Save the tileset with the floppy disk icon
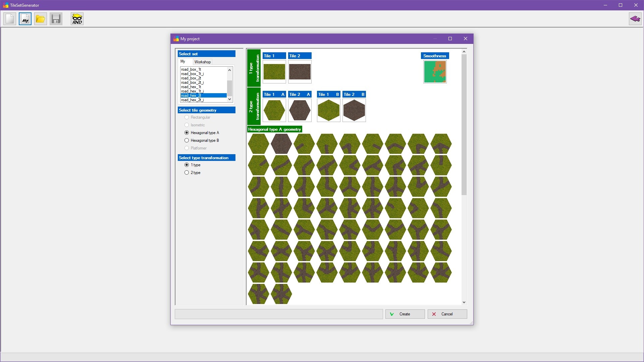This screenshot has width=644, height=362. pos(56,19)
